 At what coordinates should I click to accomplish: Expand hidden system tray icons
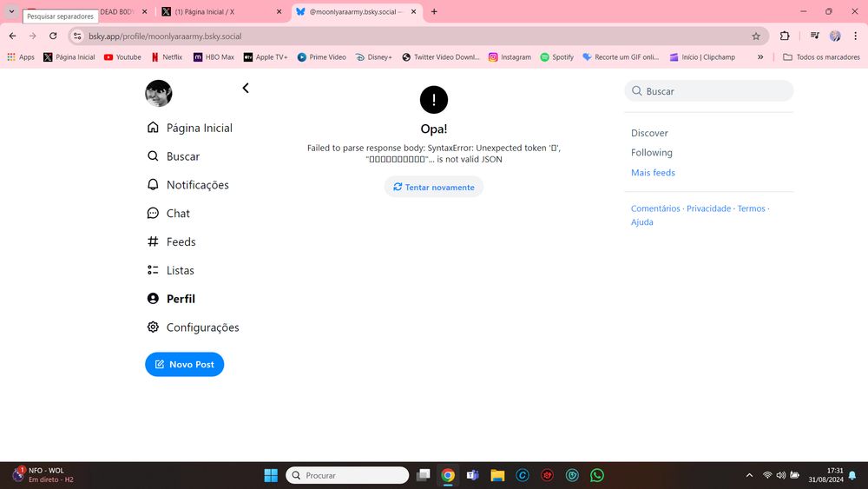(x=749, y=475)
